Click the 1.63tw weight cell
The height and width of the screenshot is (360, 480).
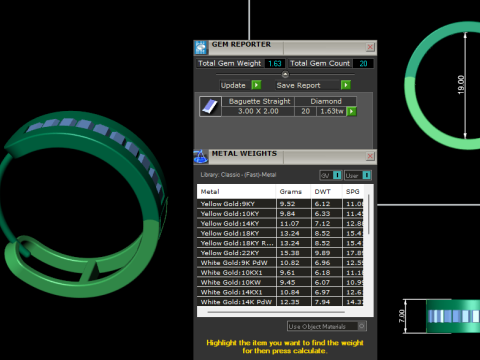332,111
